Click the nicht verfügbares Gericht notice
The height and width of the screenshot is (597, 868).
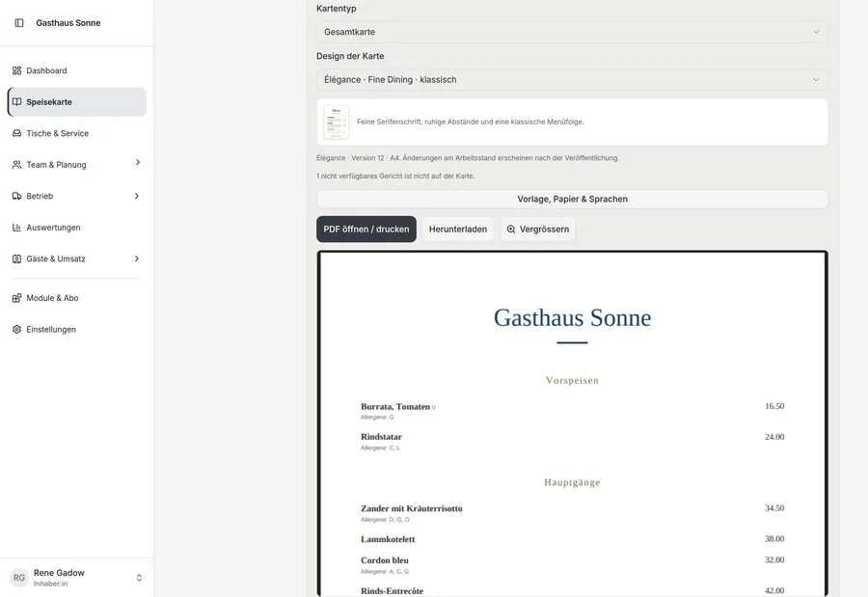(x=395, y=176)
